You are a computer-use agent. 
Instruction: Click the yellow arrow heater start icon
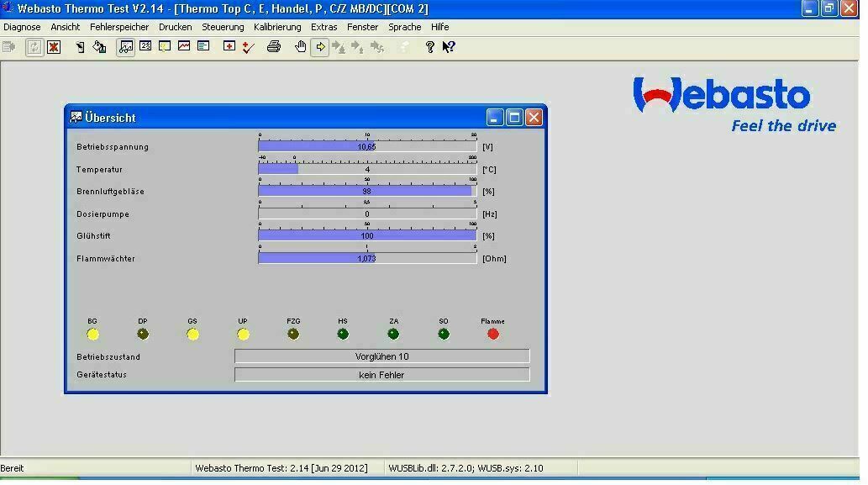tap(321, 47)
